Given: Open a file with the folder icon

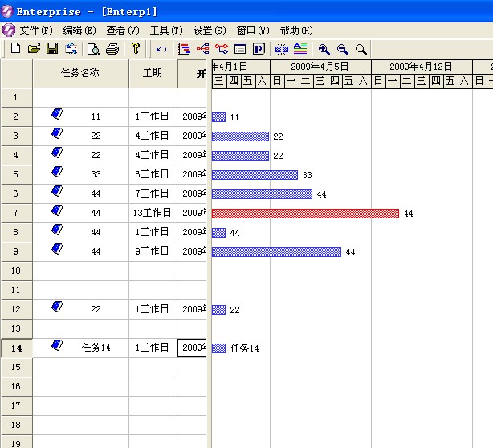Looking at the screenshot, I should pos(34,49).
